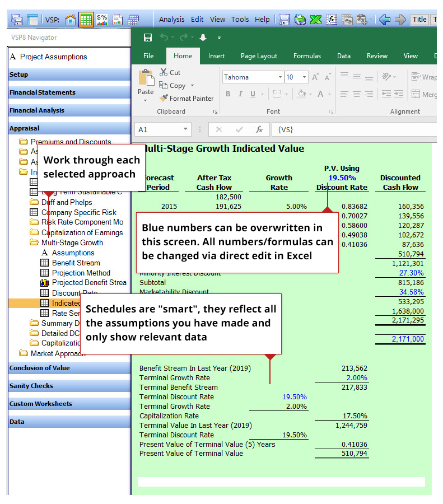Click the Borders icon in Font group
Image resolution: width=443 pixels, height=504 pixels.
(277, 94)
